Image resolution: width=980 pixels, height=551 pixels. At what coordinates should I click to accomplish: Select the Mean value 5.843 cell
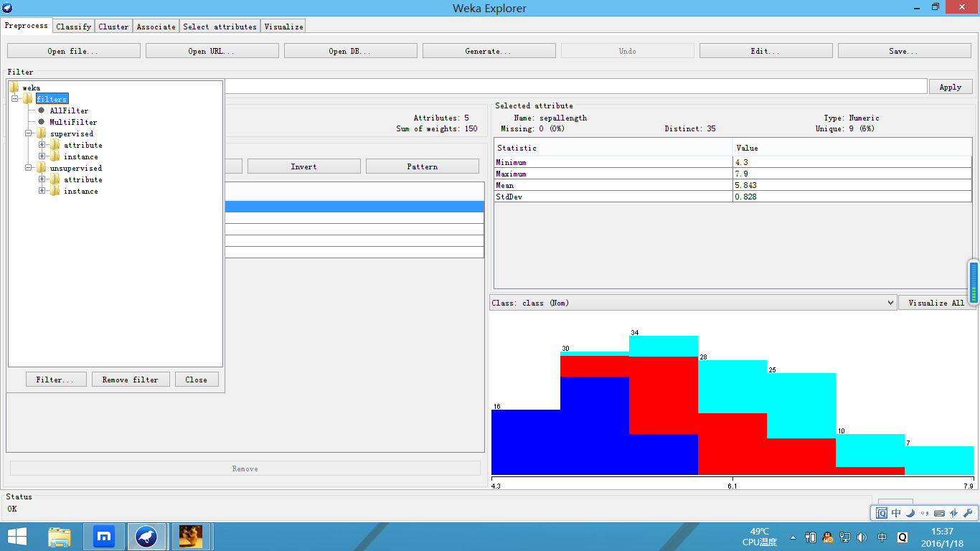pos(852,185)
